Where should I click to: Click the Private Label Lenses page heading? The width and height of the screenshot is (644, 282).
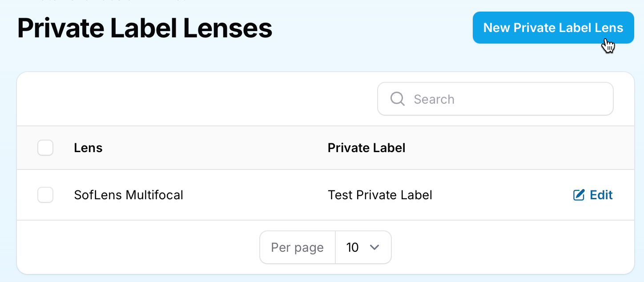[145, 28]
